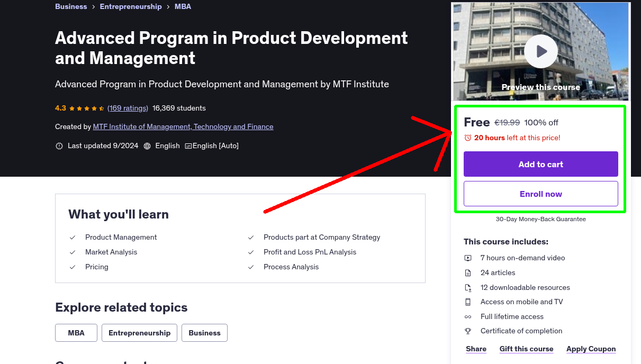Click the 16,369 students text
Screen dimensions: 641x364
pos(179,108)
